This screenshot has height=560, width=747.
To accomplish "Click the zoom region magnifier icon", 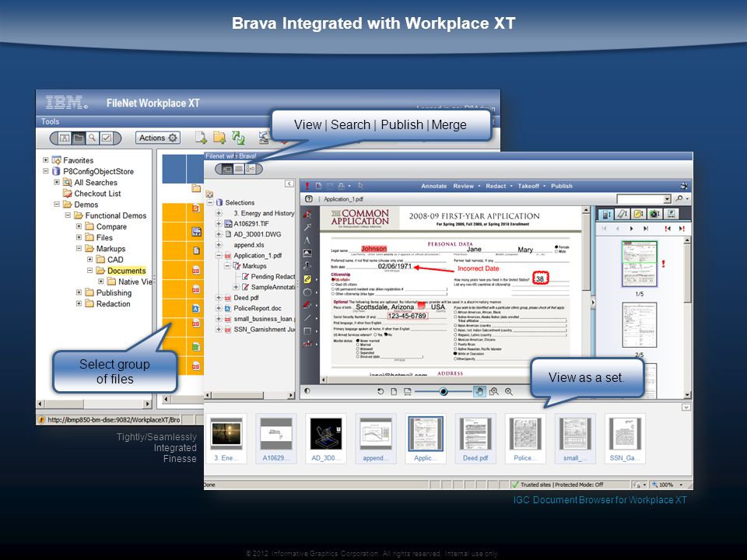I will coord(494,391).
